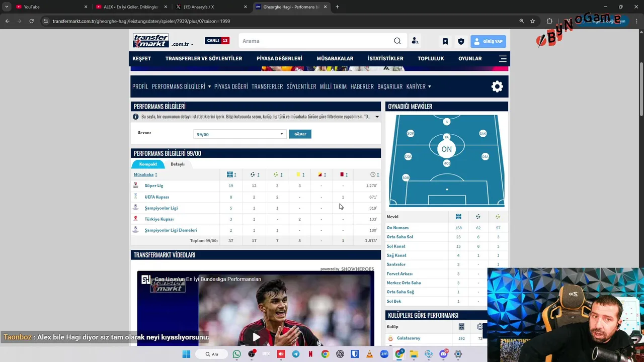This screenshot has height=362, width=644.
Task: Click the Windows Start button
Action: tap(186, 354)
